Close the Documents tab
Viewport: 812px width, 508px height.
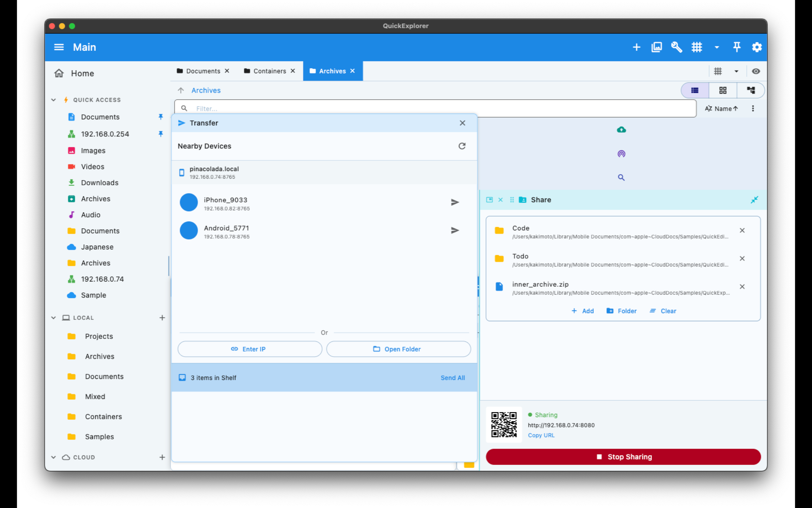click(x=227, y=71)
